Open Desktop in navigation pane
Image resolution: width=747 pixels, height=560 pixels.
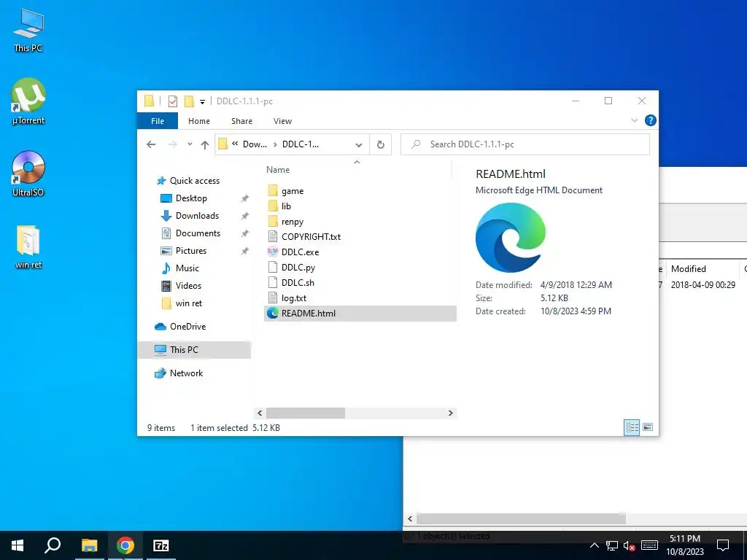(x=191, y=198)
